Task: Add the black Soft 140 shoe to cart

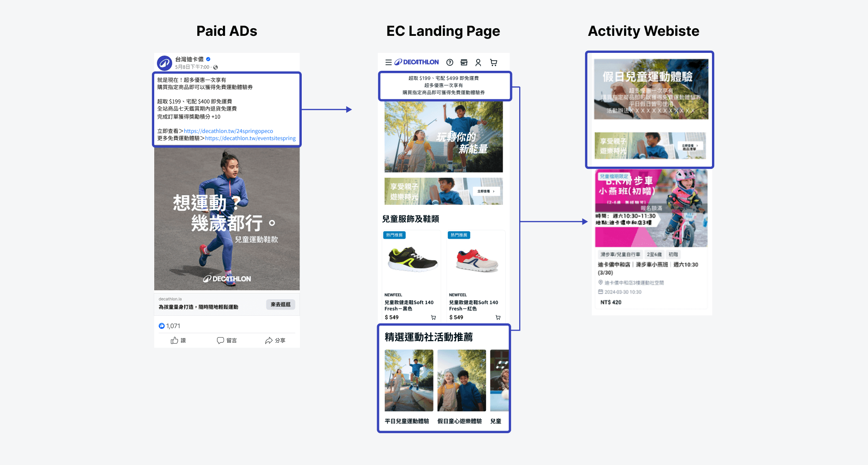Action: pyautogui.click(x=434, y=318)
